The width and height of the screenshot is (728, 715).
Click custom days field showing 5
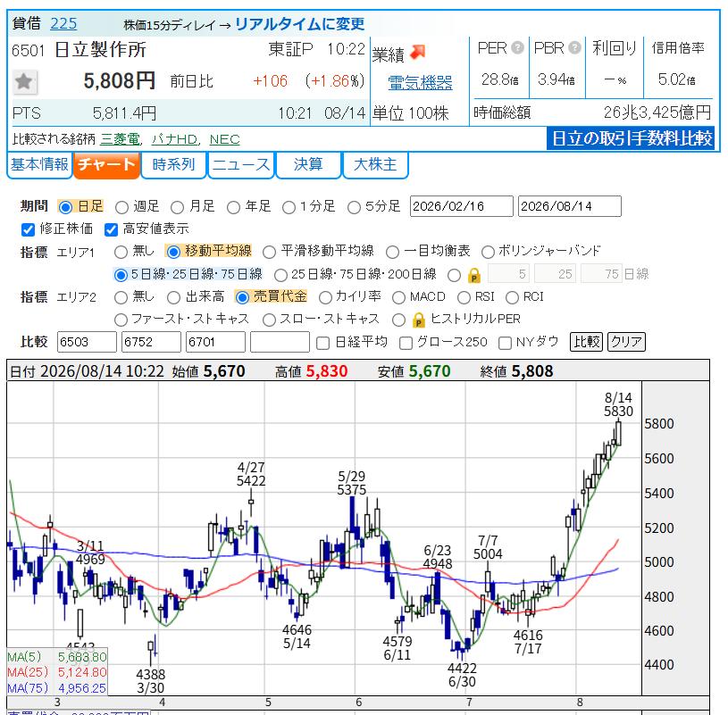pos(509,274)
